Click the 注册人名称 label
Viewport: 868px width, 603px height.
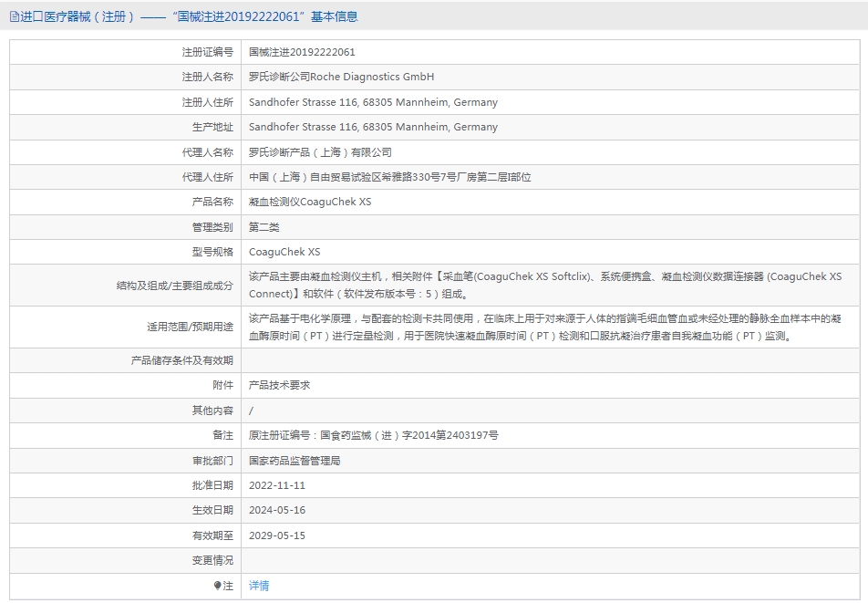point(208,77)
